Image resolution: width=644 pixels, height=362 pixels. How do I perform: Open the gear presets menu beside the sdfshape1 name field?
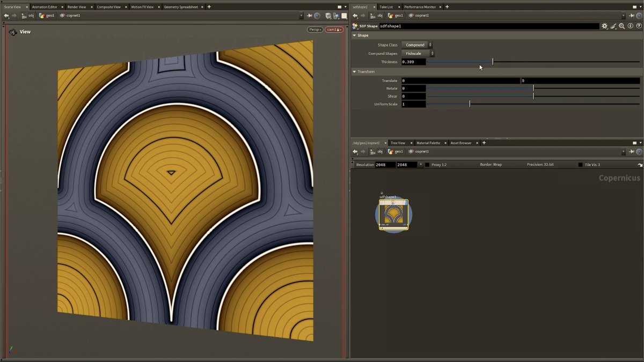604,26
